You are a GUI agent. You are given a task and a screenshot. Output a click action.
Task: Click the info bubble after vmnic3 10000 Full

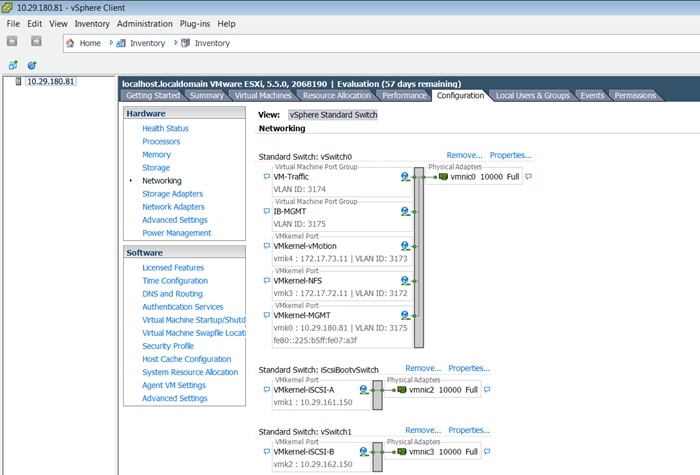click(487, 452)
